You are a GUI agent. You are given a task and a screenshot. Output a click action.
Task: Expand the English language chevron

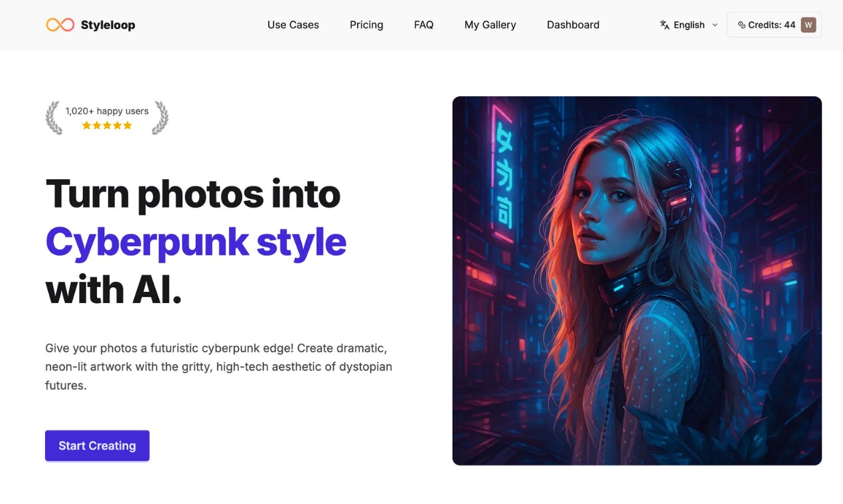coord(715,25)
